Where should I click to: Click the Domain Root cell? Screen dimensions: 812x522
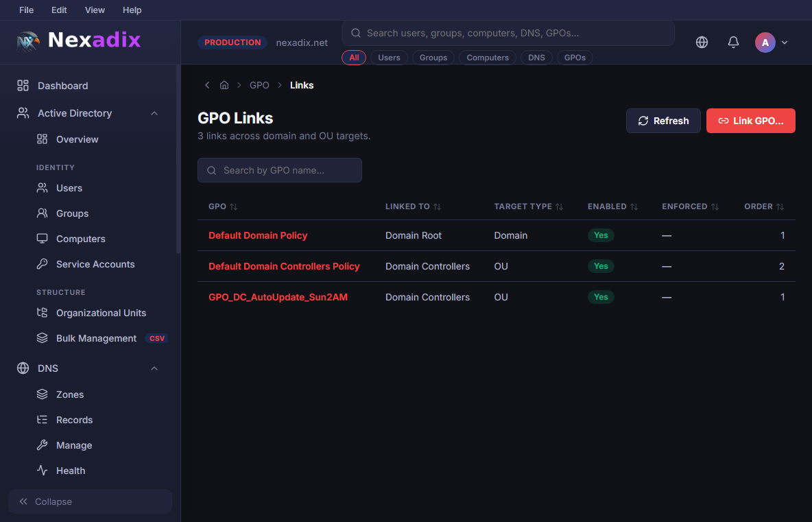(414, 235)
